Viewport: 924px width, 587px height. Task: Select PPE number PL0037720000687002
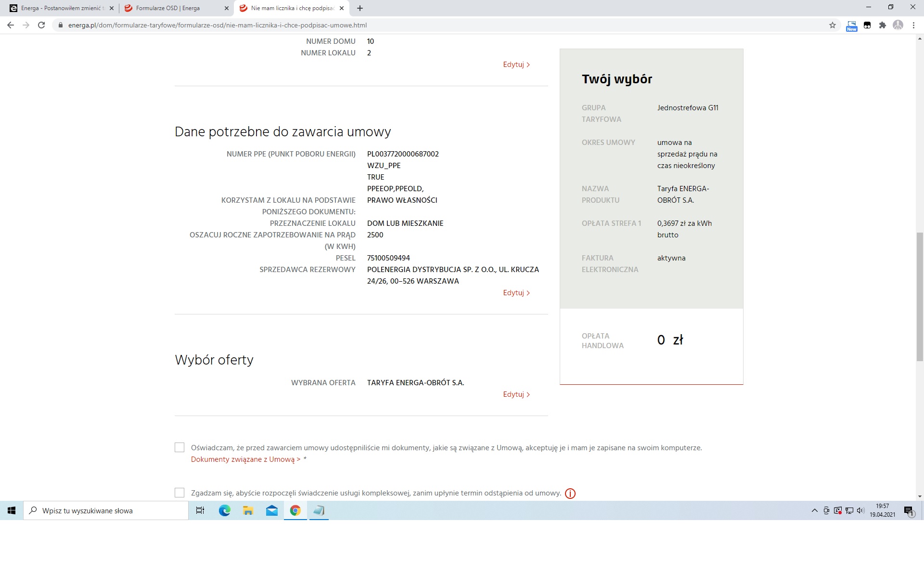point(403,154)
